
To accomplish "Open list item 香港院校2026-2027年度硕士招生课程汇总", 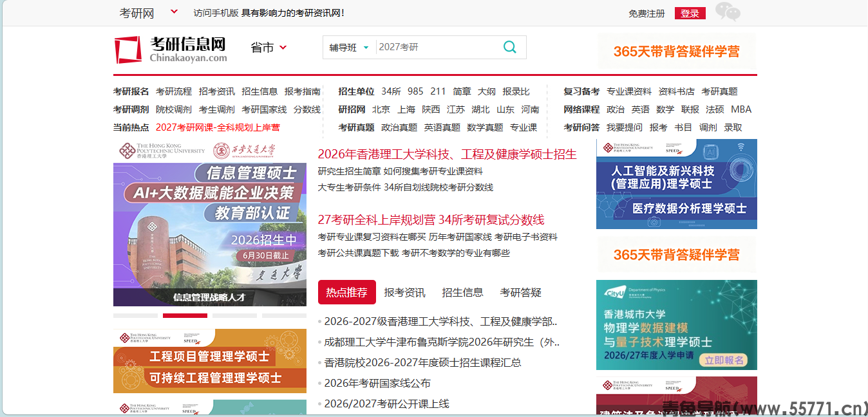I will [422, 362].
